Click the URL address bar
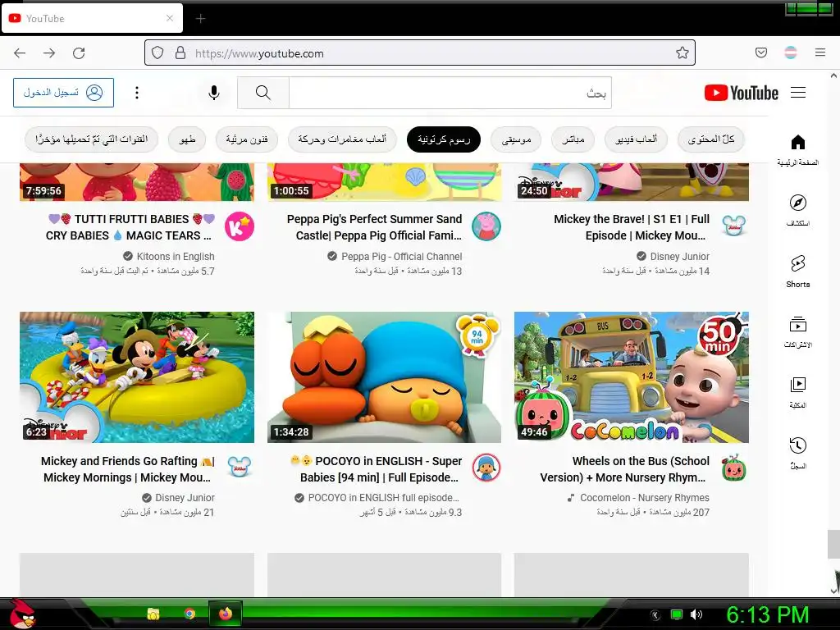 [x=420, y=53]
